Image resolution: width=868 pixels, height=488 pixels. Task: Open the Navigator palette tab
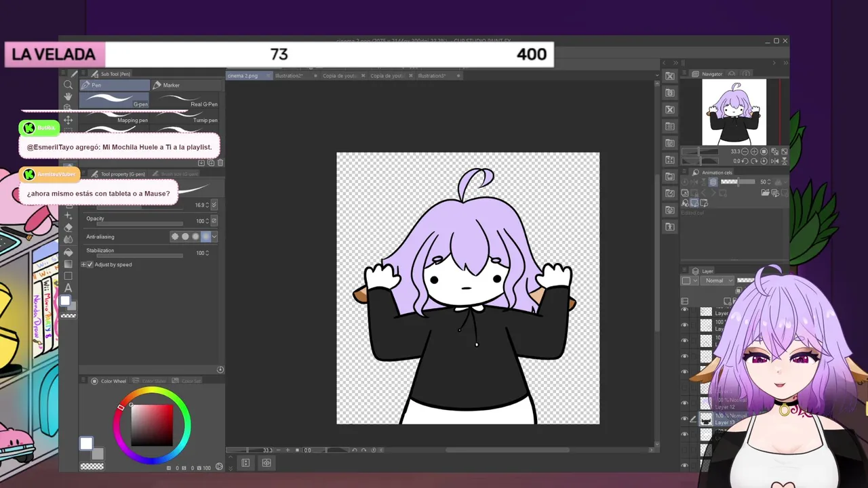708,74
